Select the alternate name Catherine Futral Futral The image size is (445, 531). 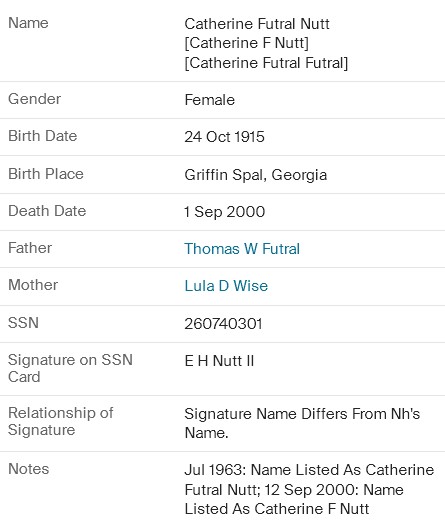pyautogui.click(x=266, y=63)
